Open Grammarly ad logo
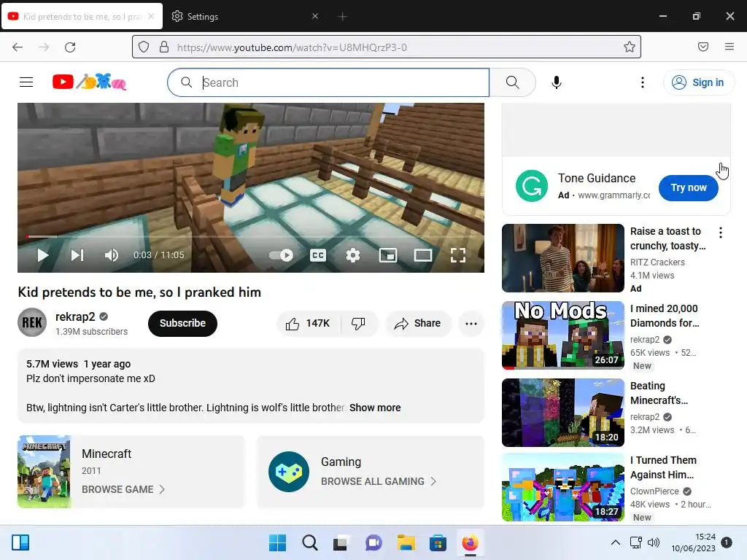 tap(532, 186)
